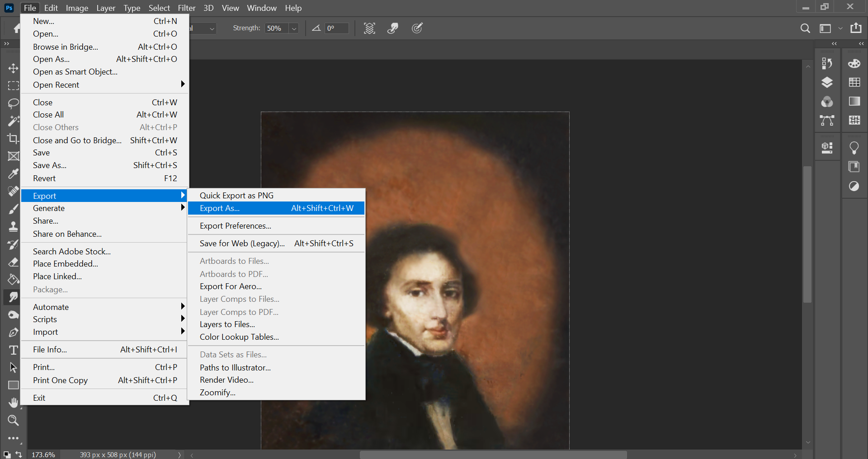Image resolution: width=868 pixels, height=459 pixels.
Task: Open the Learn lightbulb panel icon
Action: pos(854,148)
